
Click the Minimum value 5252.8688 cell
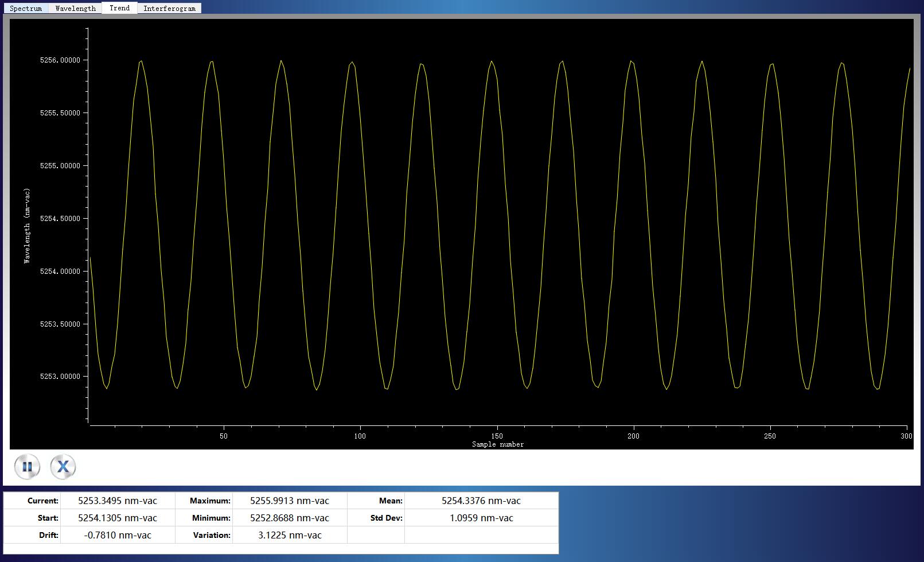pos(289,518)
